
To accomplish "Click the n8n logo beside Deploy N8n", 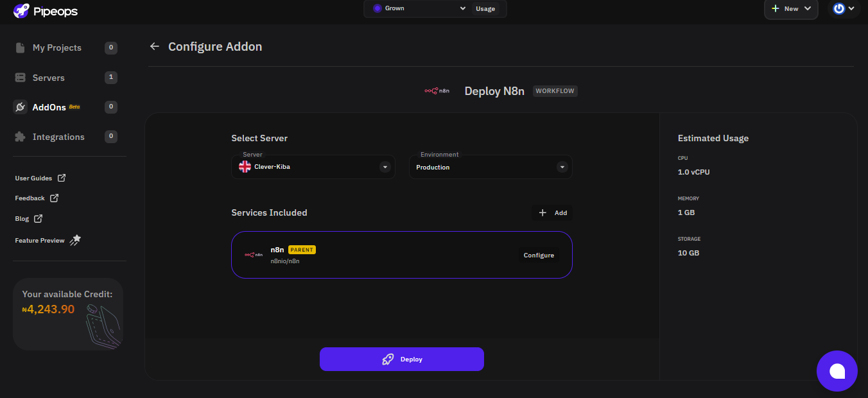I will point(437,91).
